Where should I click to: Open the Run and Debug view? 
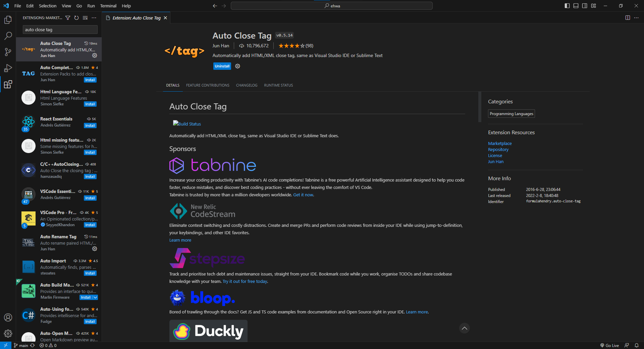8,68
